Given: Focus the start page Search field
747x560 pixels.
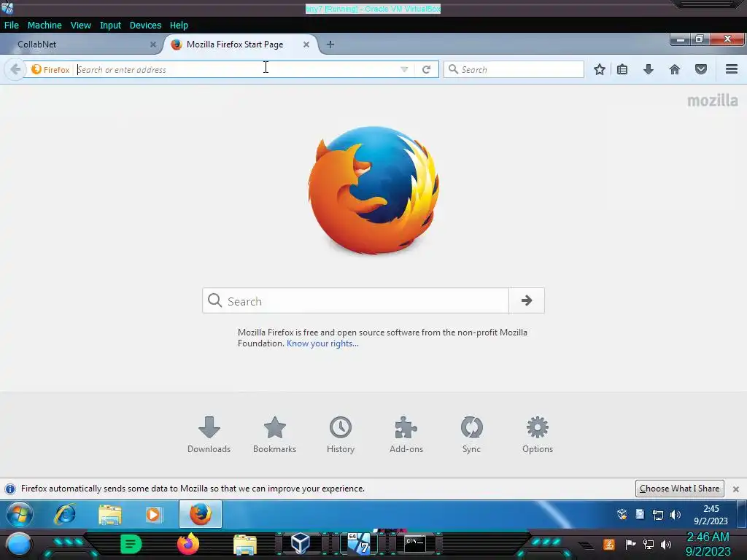Looking at the screenshot, I should [355, 300].
